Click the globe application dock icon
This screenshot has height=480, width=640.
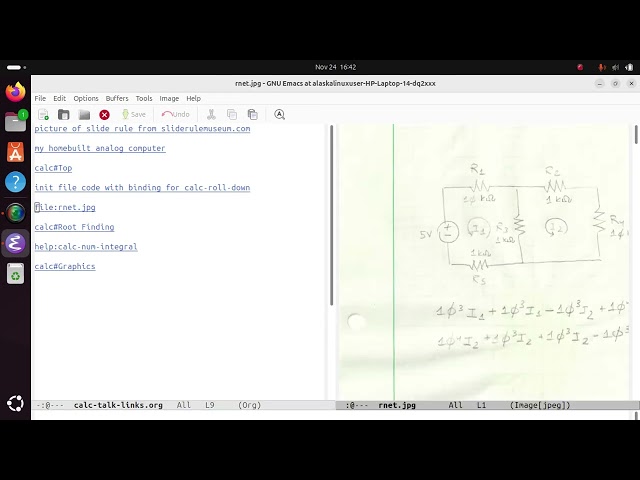pos(16,213)
